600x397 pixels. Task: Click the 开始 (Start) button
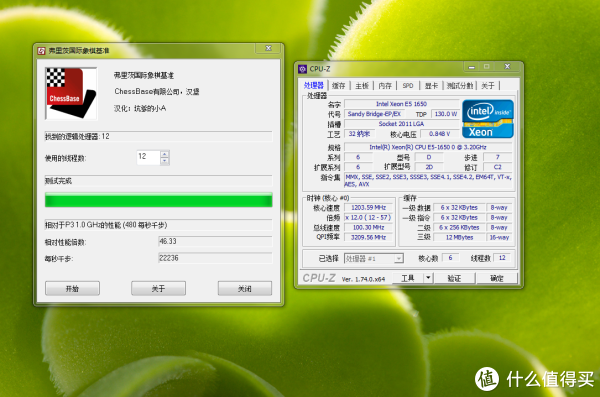pos(72,289)
